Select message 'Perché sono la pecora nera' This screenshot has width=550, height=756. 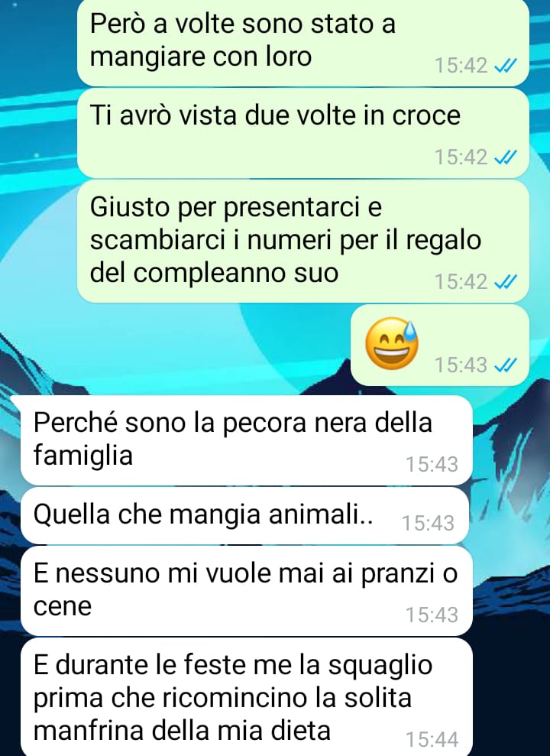(246, 440)
